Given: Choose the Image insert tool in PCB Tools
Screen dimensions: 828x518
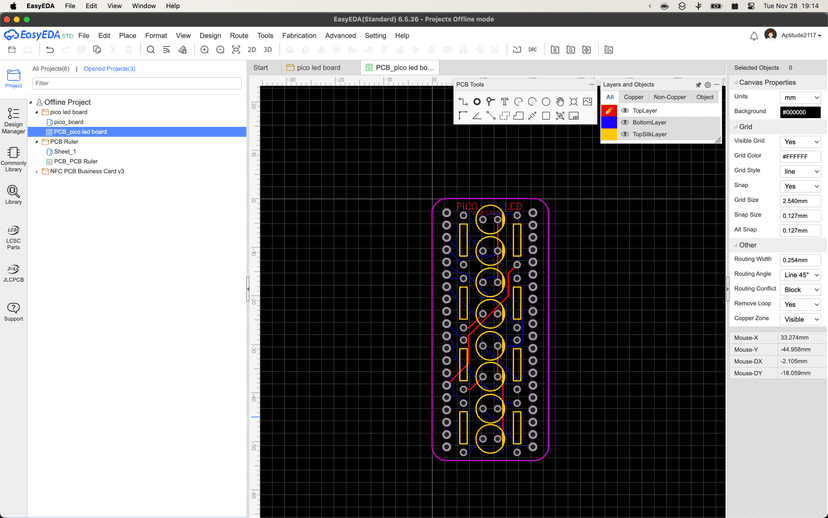Looking at the screenshot, I should [587, 102].
